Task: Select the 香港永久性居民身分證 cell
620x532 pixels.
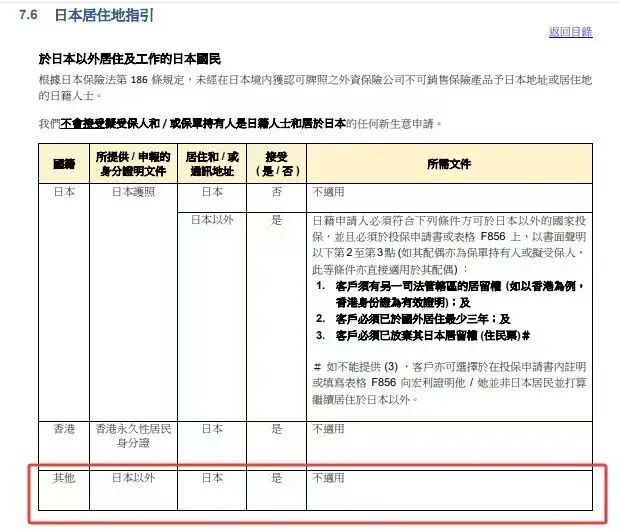Action: 133,435
